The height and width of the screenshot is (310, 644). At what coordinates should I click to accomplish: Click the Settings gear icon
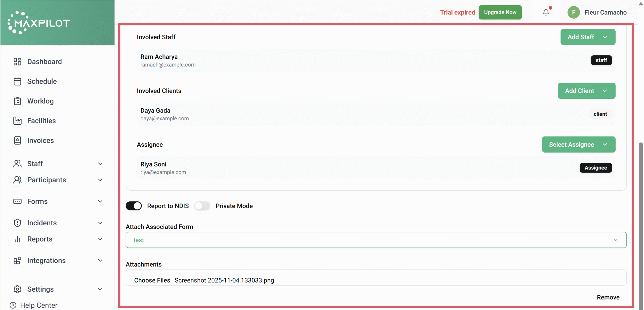pyautogui.click(x=17, y=289)
